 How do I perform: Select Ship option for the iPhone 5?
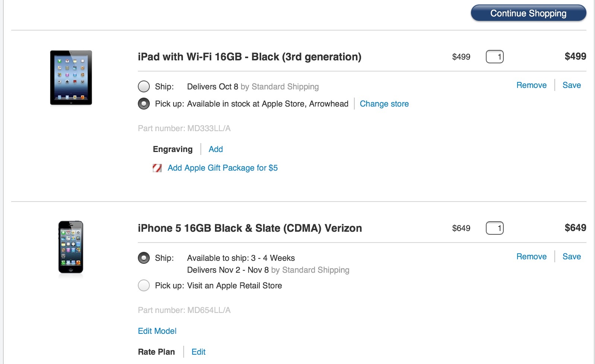(144, 258)
